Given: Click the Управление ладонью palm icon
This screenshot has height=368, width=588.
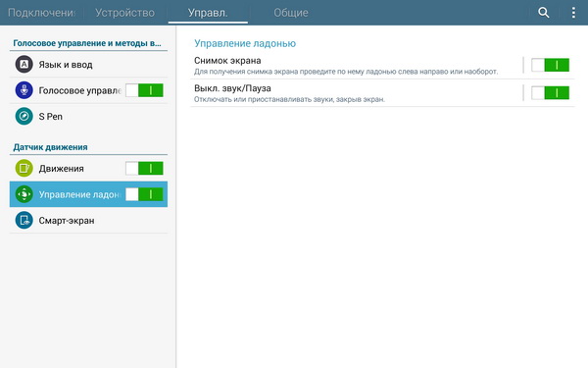Looking at the screenshot, I should (24, 194).
